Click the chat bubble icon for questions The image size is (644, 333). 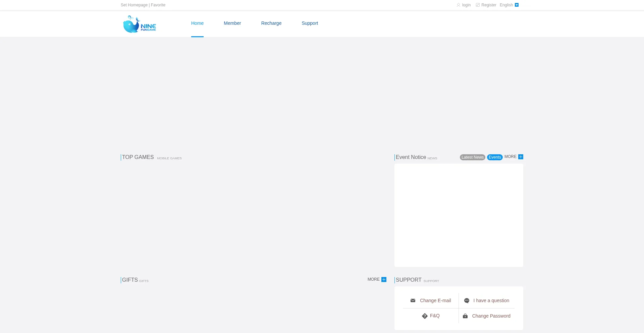(467, 300)
